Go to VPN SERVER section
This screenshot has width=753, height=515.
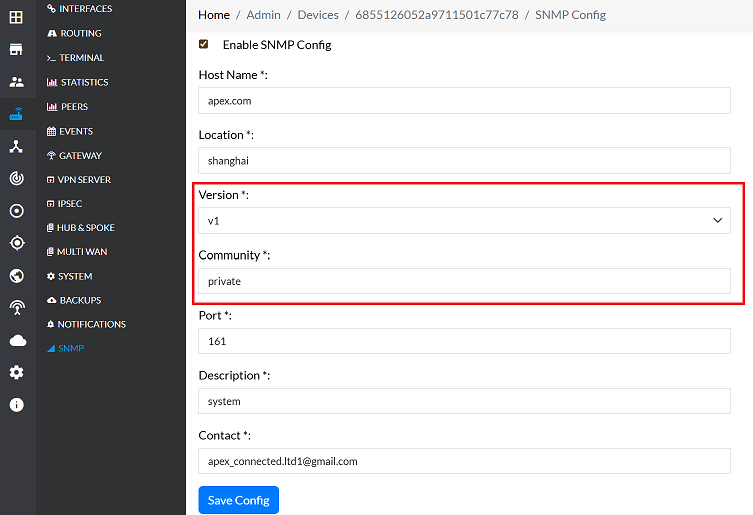pyautogui.click(x=84, y=180)
